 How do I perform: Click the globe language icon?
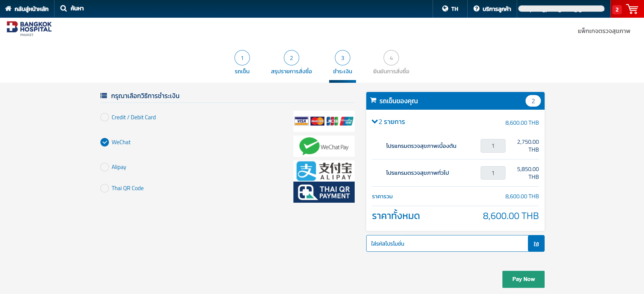point(445,9)
